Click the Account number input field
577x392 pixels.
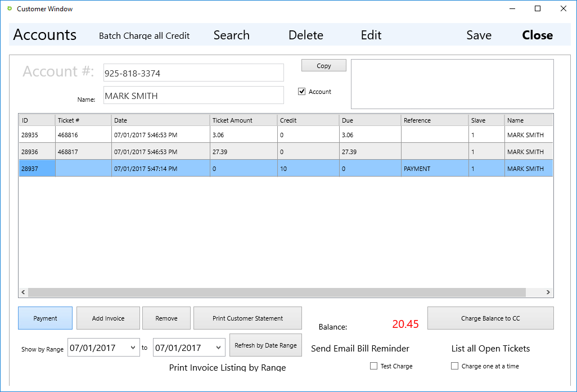(x=193, y=73)
